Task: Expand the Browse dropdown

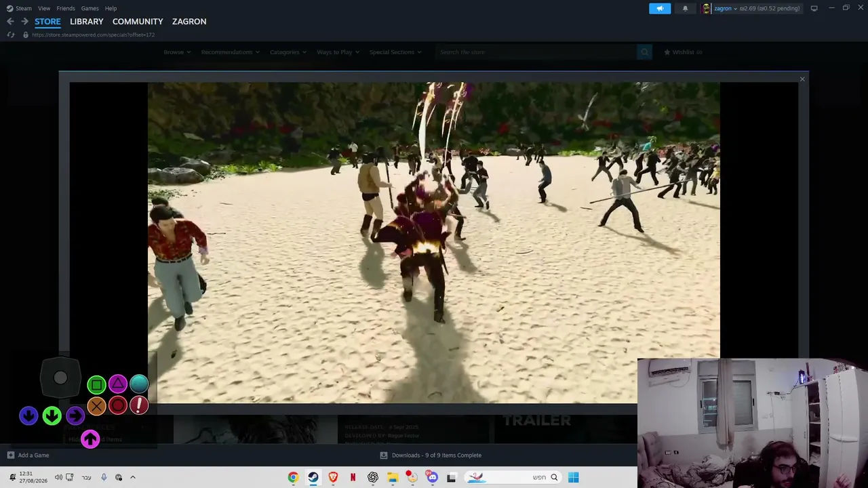Action: [x=177, y=52]
